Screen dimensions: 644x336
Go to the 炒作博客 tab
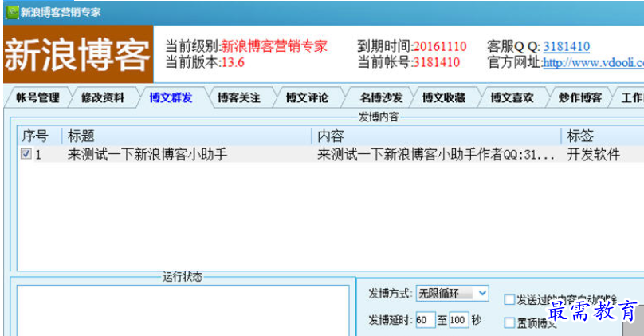(x=580, y=97)
